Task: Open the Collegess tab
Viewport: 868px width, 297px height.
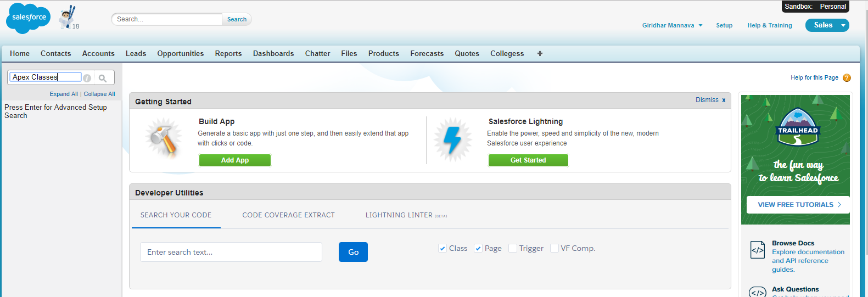Action: point(507,53)
